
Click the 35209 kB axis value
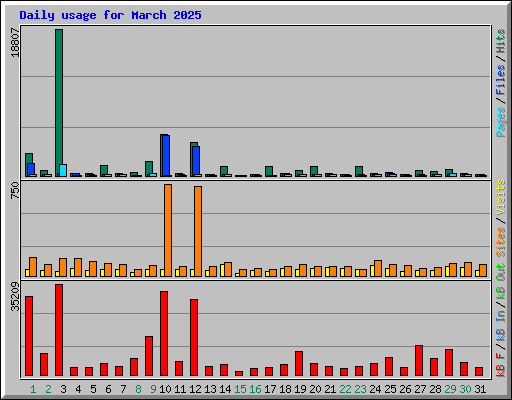15,297
